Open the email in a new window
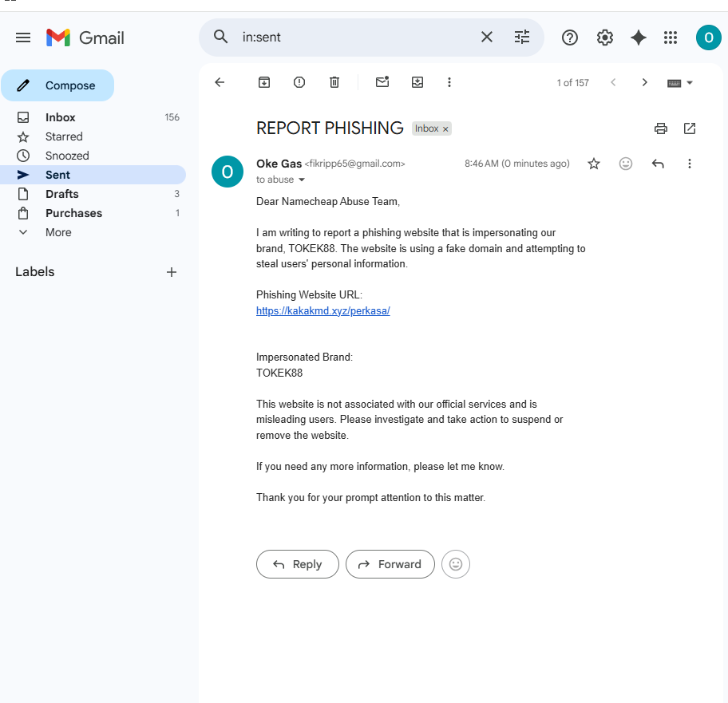The width and height of the screenshot is (728, 703). pos(690,128)
